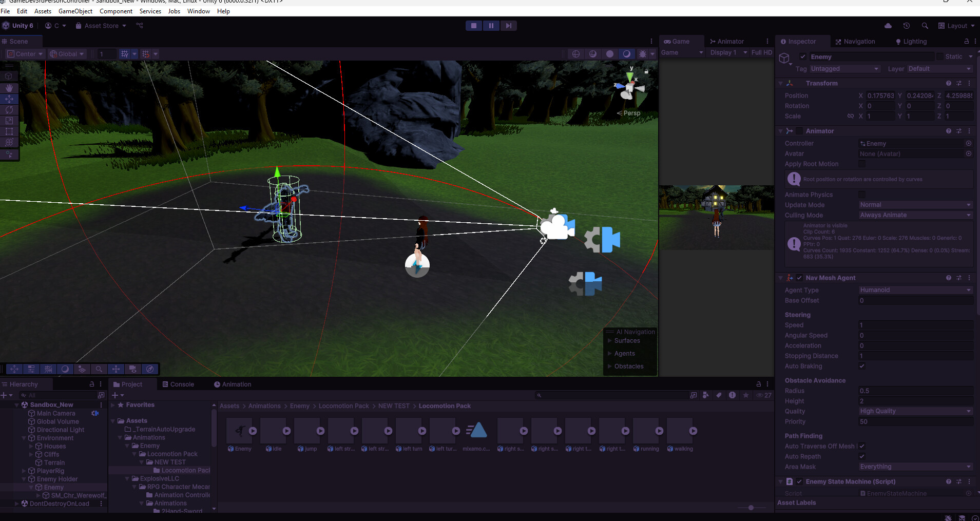The image size is (980, 521).
Task: Disable Auto Braking on the Nav Mesh Agent
Action: pos(862,366)
